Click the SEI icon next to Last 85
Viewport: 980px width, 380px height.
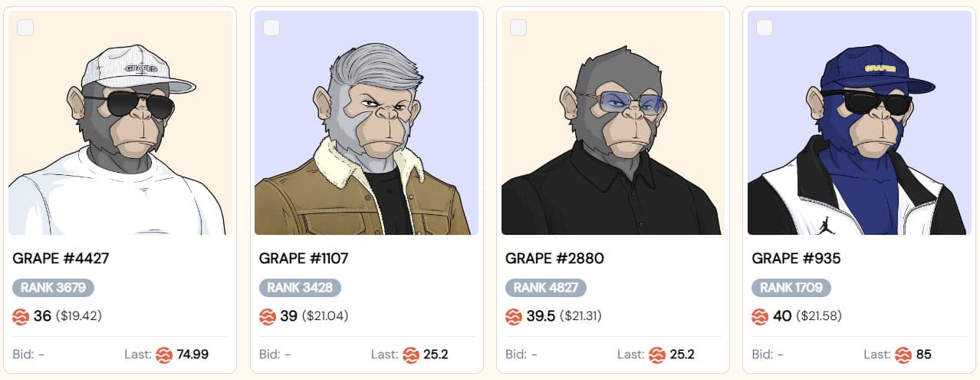[x=903, y=355]
